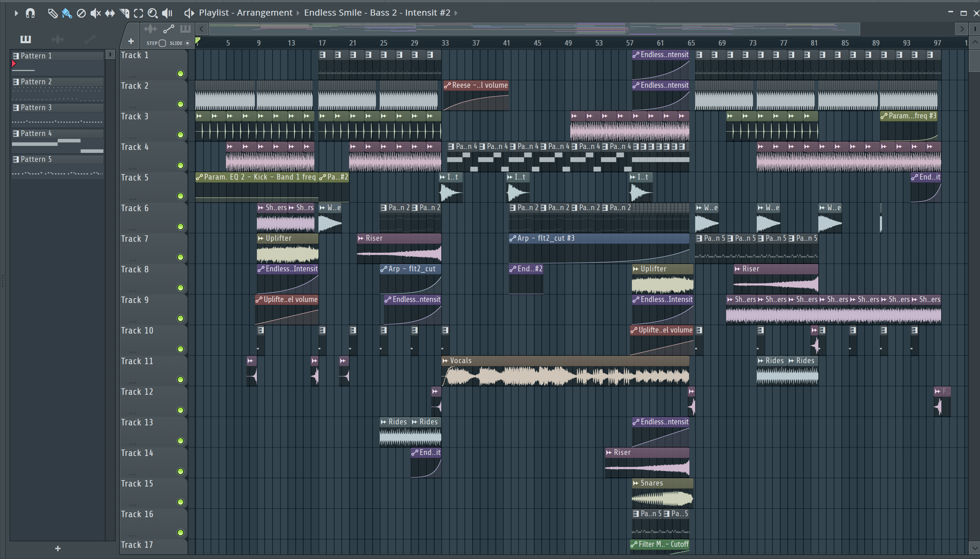Expand the arrow after Intensit #2
Viewport: 980px width, 559px height.
coord(456,13)
